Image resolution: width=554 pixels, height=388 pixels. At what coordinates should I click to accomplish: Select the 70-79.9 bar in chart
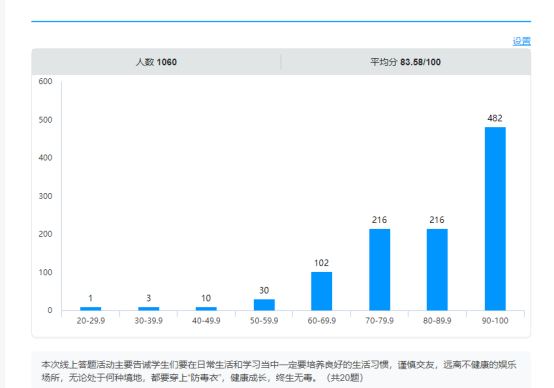379,270
